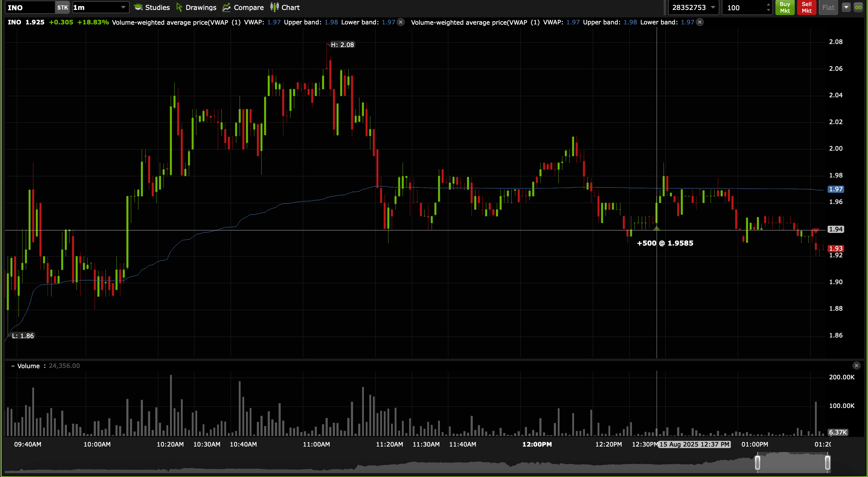
Task: Click the red sell marker triangle
Action: 816,231
